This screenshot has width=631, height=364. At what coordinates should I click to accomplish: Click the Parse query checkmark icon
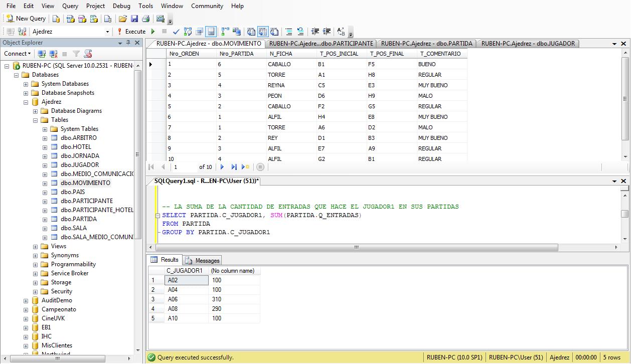[x=176, y=32]
